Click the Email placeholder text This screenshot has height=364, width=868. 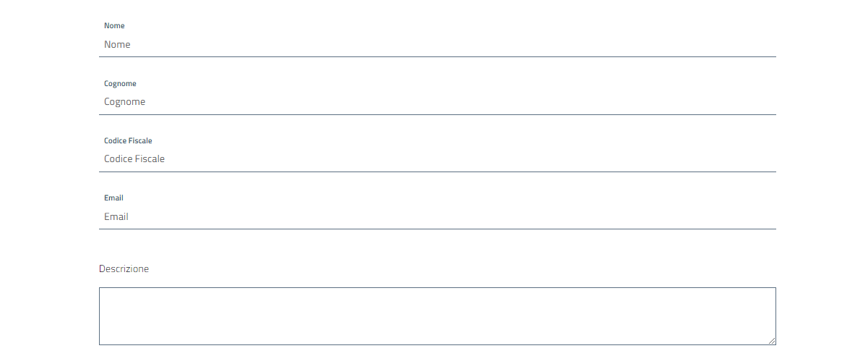click(116, 217)
